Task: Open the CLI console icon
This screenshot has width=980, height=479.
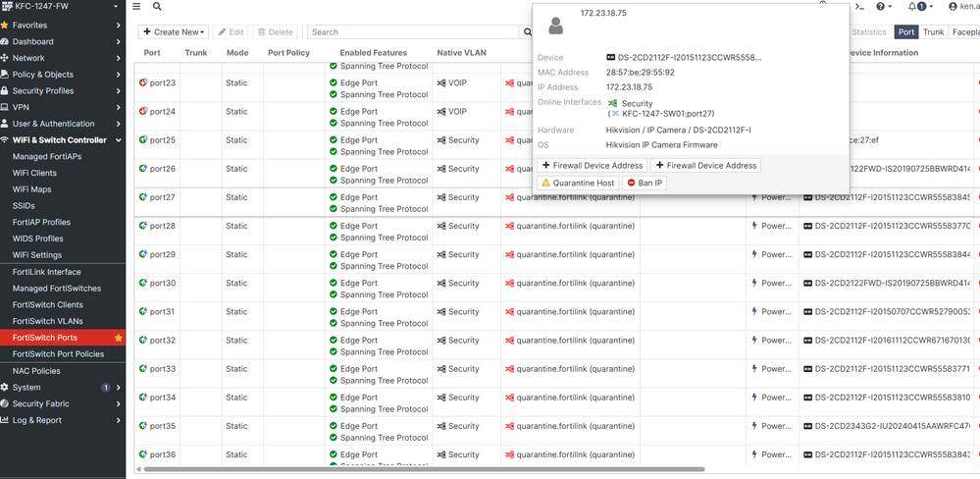Action: 860,6
